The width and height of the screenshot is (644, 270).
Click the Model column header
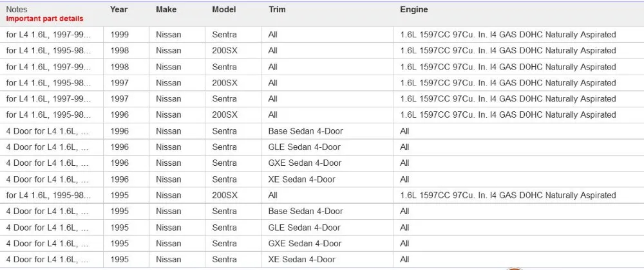[x=224, y=10]
